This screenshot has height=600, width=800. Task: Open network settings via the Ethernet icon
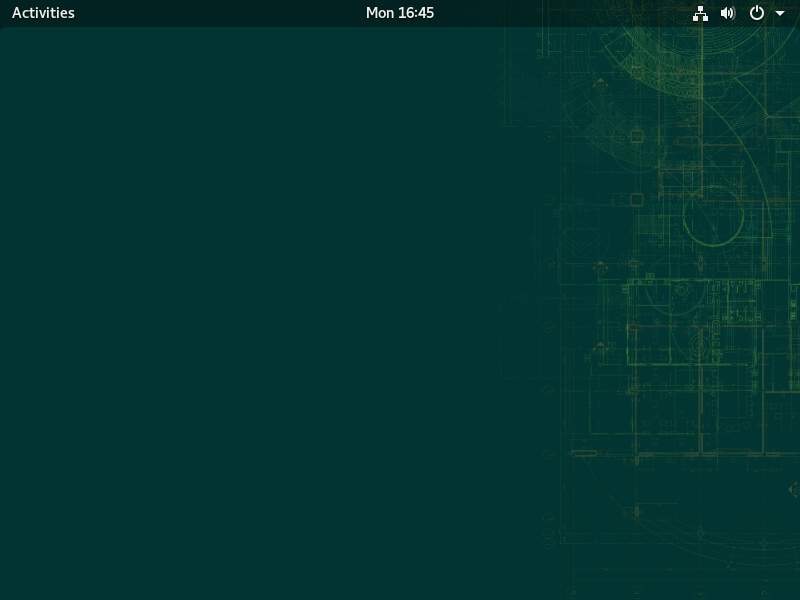[700, 13]
